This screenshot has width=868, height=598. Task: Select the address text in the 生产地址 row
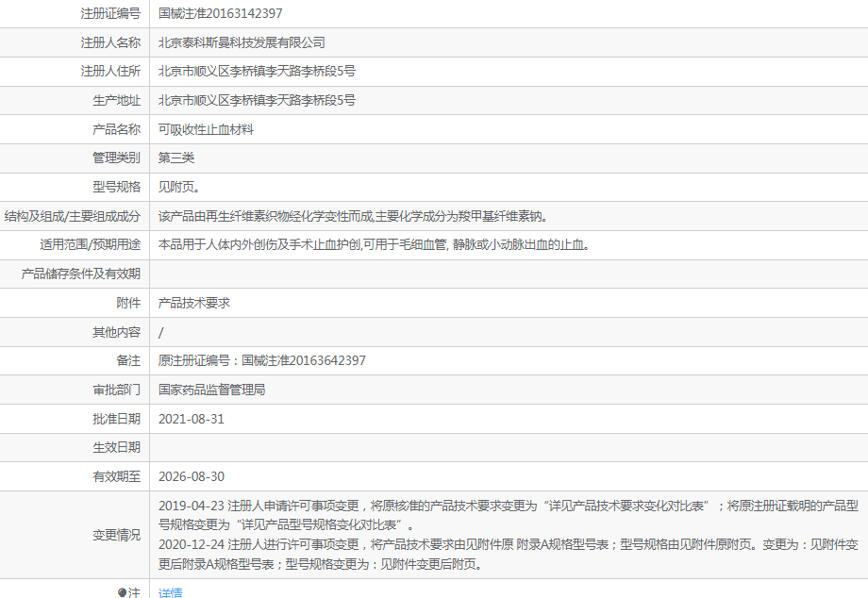point(257,100)
